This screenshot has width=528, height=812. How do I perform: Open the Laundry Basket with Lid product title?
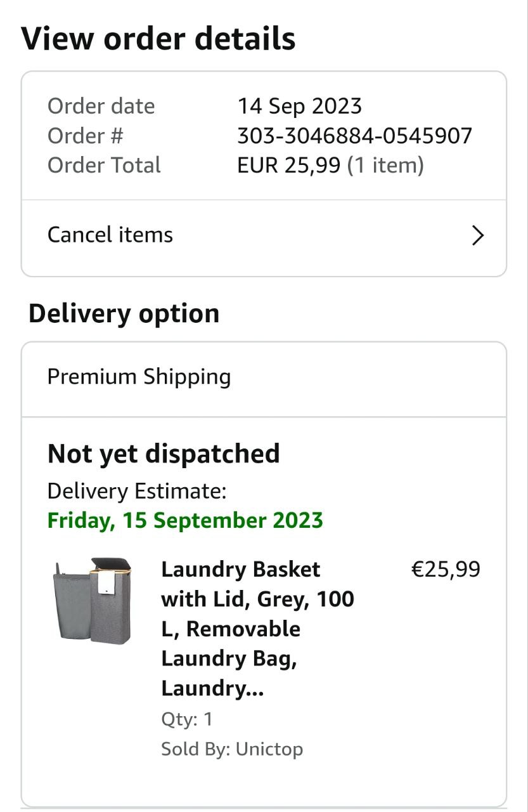pyautogui.click(x=257, y=629)
